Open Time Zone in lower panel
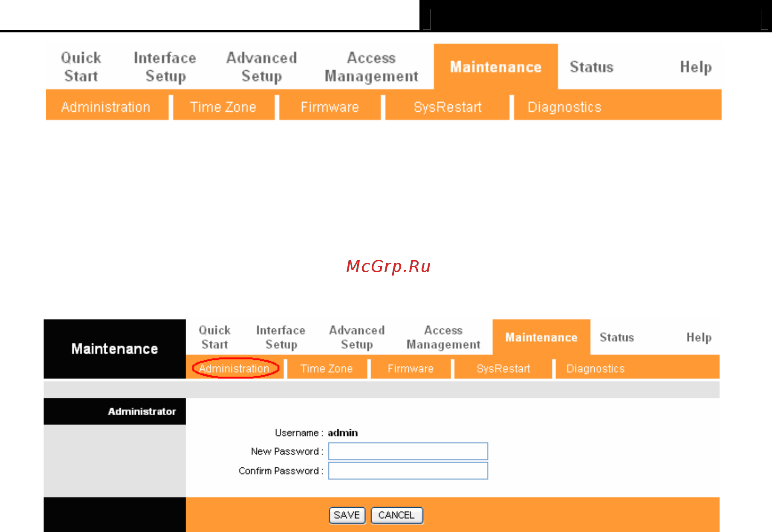 pyautogui.click(x=327, y=368)
